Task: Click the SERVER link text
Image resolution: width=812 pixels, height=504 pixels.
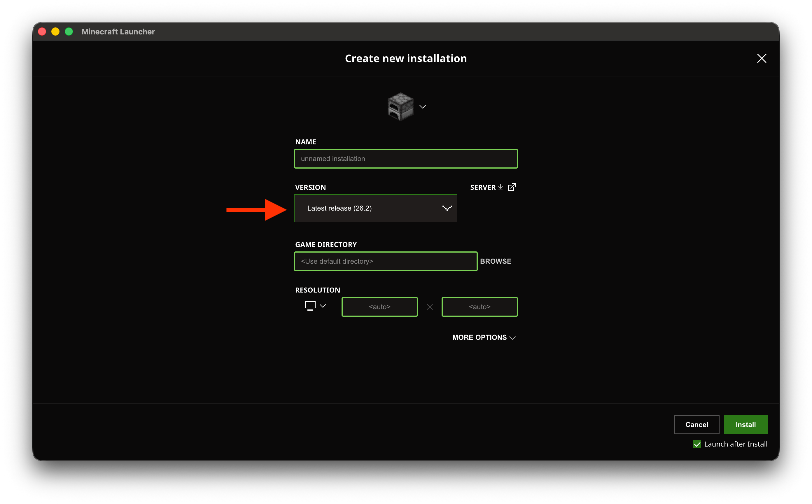Action: coord(483,187)
